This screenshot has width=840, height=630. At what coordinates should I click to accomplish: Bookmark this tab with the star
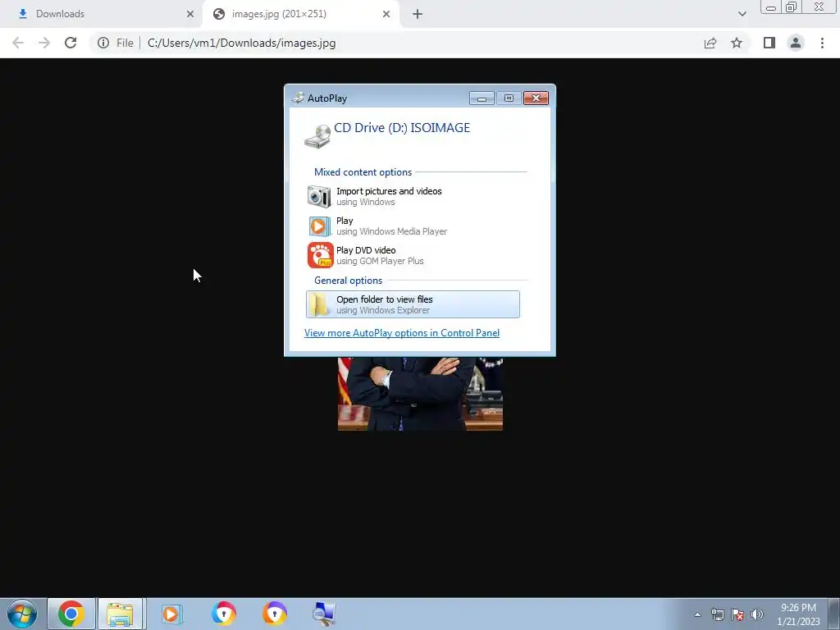tap(737, 43)
